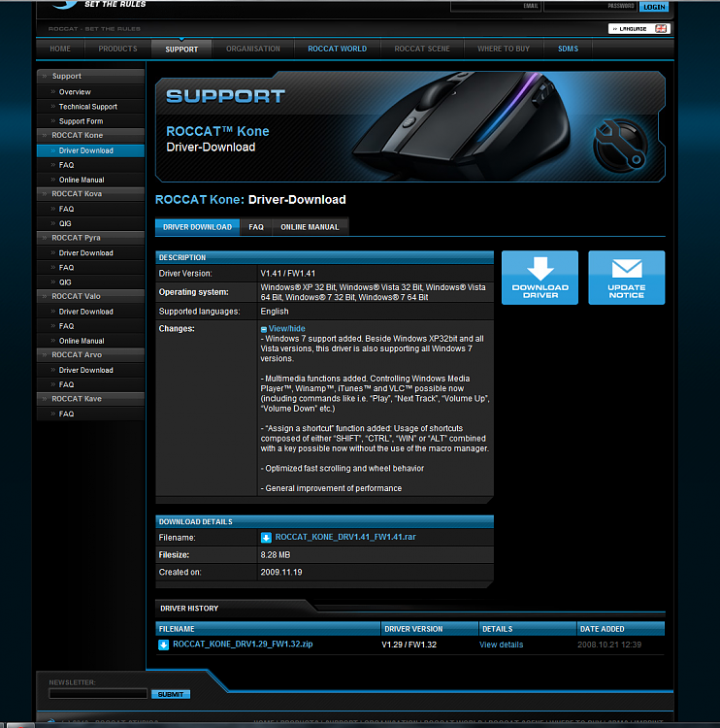Viewport: 720px width, 728px height.
Task: Click the blue download icon beside ROCCAT_KONE_DRV1.41_FW1.41.rar
Action: click(266, 538)
